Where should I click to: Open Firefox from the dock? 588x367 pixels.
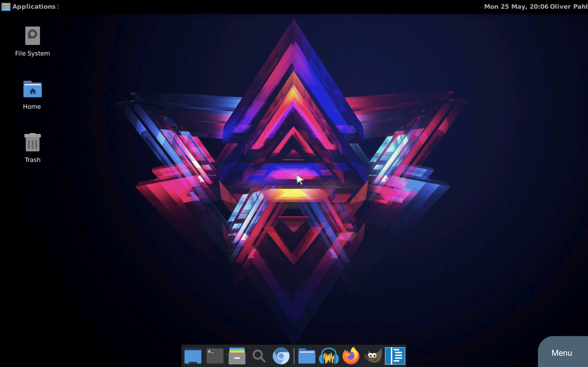pos(351,356)
